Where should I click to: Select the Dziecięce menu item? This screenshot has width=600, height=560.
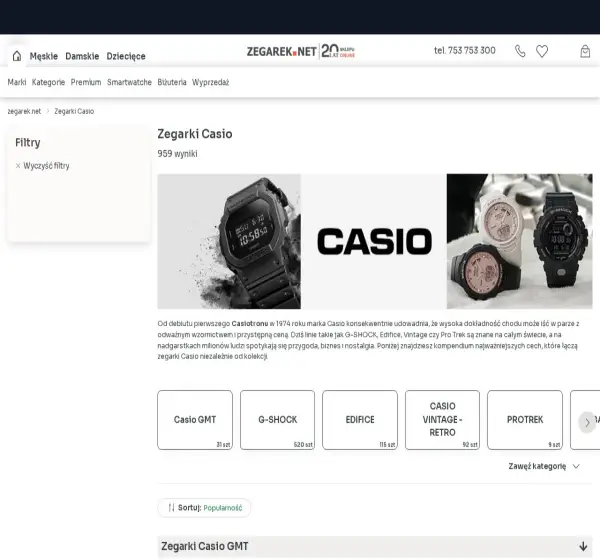pyautogui.click(x=126, y=56)
